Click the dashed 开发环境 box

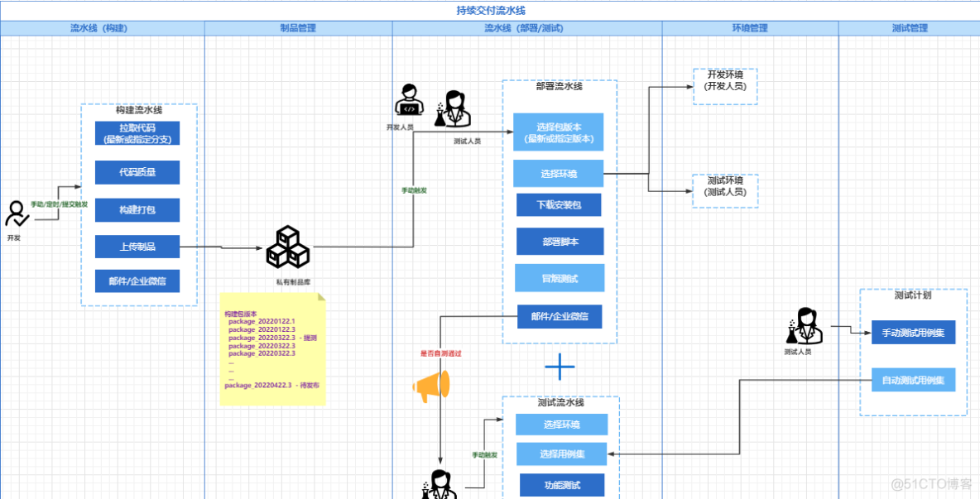tap(725, 86)
